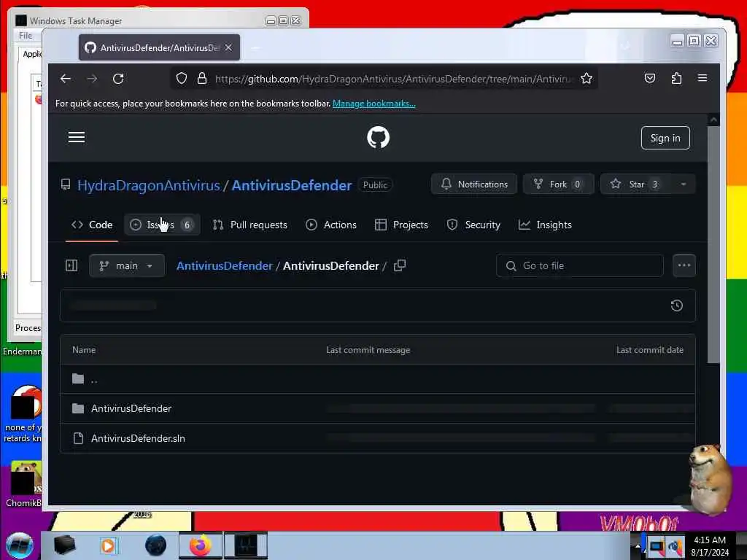Image resolution: width=747 pixels, height=560 pixels.
Task: Bookmark this page with the star icon
Action: (x=587, y=78)
